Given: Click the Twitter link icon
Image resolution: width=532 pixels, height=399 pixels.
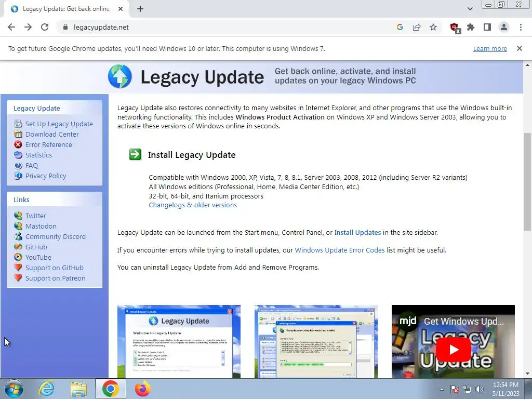Looking at the screenshot, I should pos(18,216).
